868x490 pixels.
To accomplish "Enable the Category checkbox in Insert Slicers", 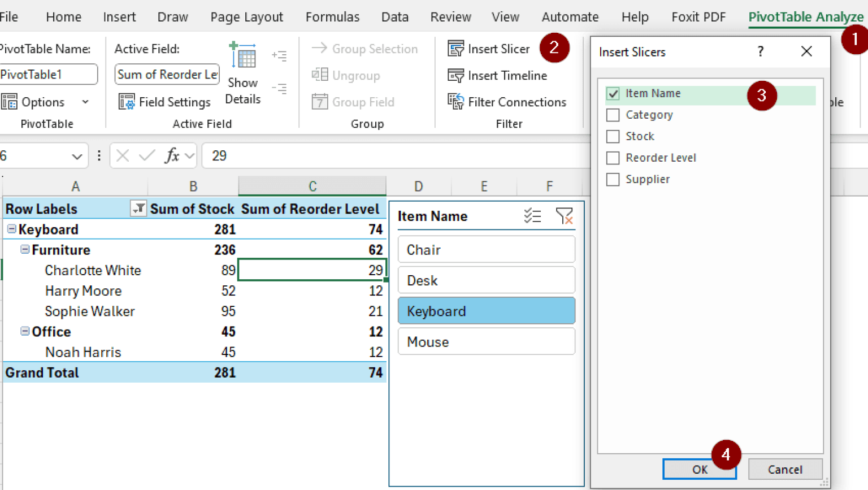I will click(613, 115).
